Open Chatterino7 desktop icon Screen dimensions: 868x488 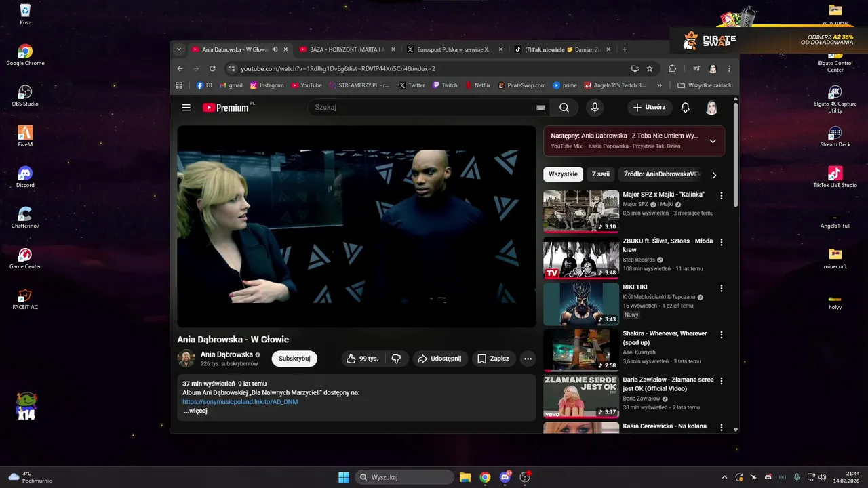(25, 218)
